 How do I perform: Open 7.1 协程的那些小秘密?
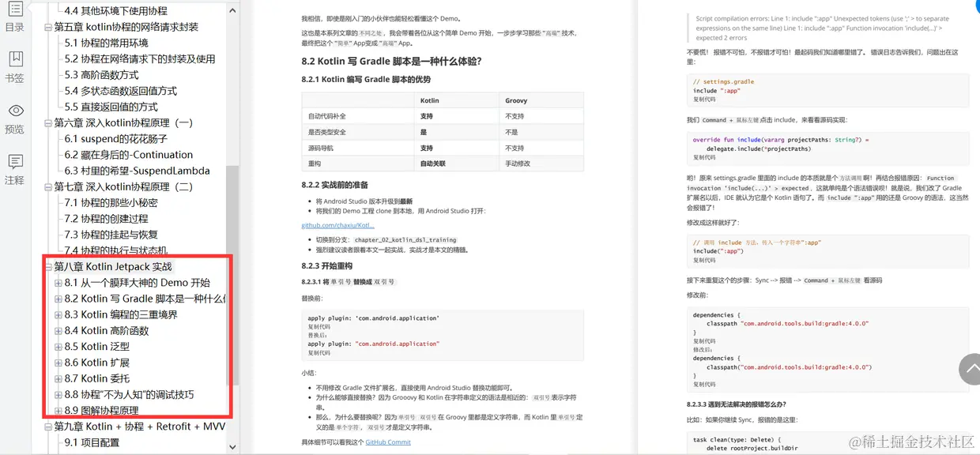pyautogui.click(x=111, y=202)
